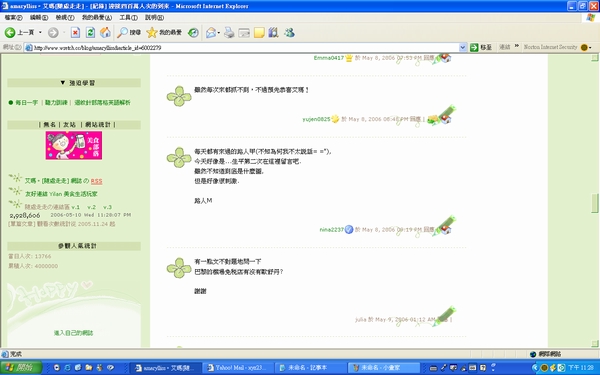Viewport: 600px width, 375px height.
Task: Click the page vertical scrollbar thumb
Action: pyautogui.click(x=595, y=203)
